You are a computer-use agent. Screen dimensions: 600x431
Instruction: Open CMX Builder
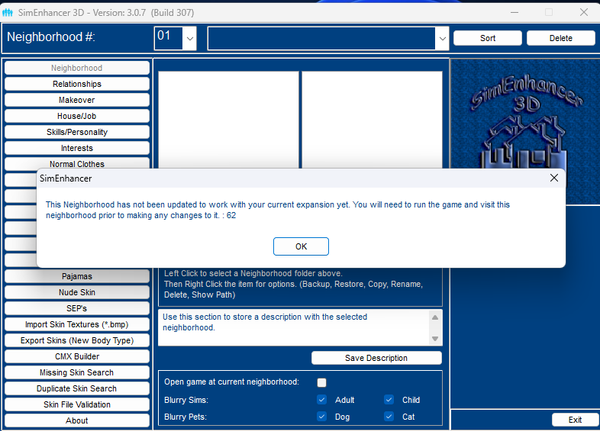77,356
